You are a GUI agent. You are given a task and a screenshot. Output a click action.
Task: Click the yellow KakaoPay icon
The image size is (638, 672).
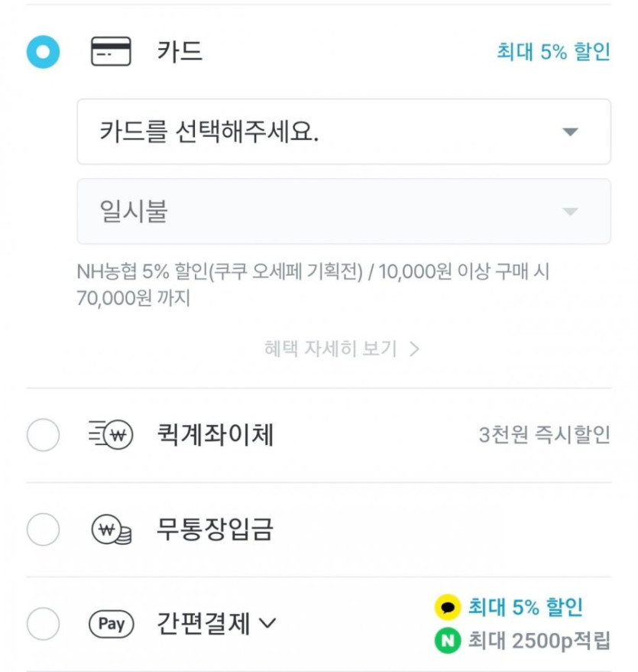pos(447,608)
